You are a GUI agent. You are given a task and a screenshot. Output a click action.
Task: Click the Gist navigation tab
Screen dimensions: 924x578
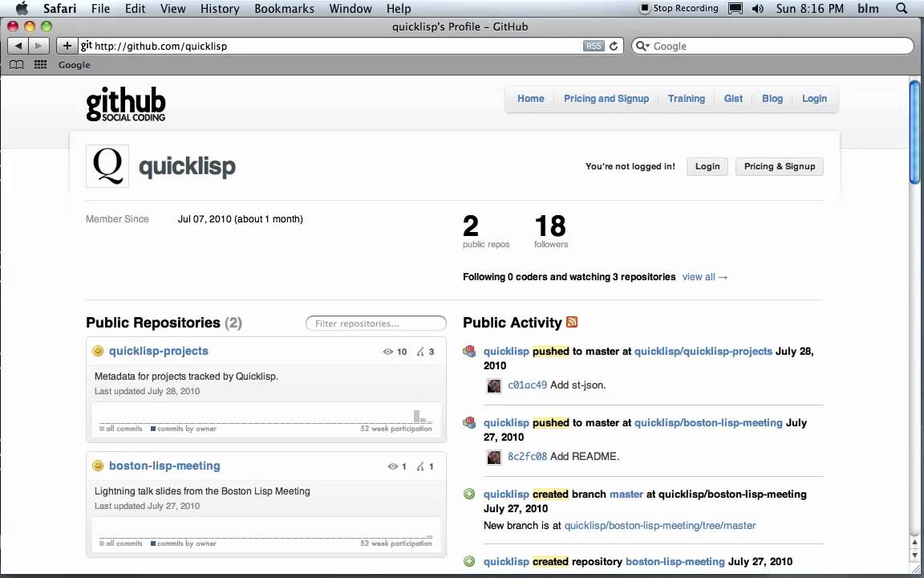(733, 99)
